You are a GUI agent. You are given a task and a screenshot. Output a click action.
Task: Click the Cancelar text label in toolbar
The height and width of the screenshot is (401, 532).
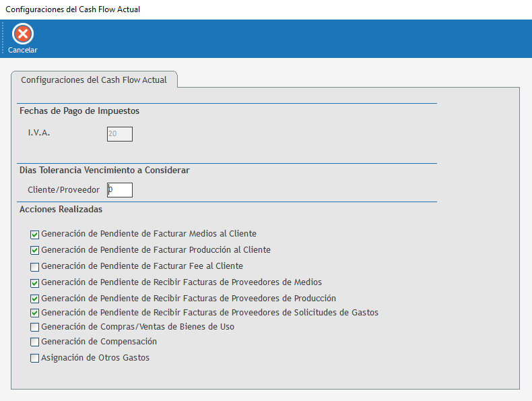(23, 50)
